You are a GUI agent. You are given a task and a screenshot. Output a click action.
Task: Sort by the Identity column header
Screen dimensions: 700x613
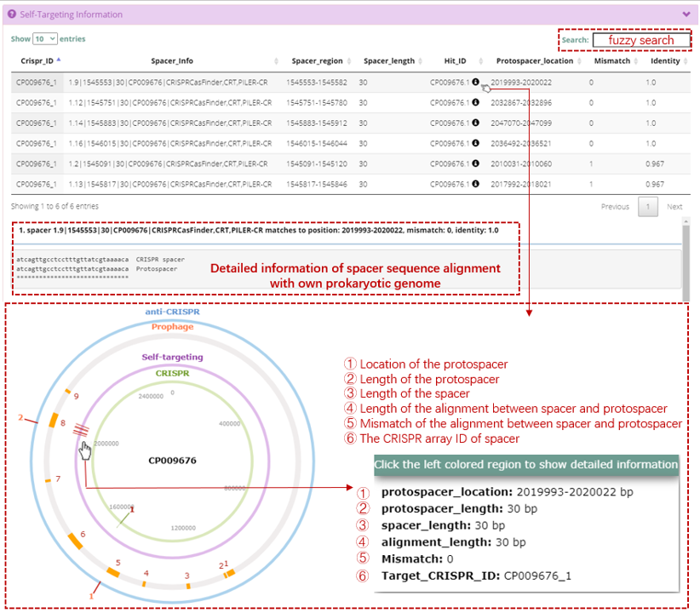(x=665, y=61)
